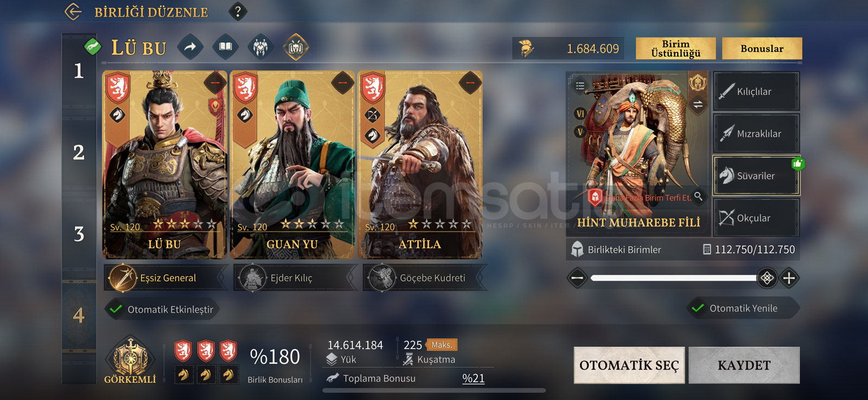Viewport: 868px width, 400px height.
Task: Open the Bonuslar button
Action: 762,49
